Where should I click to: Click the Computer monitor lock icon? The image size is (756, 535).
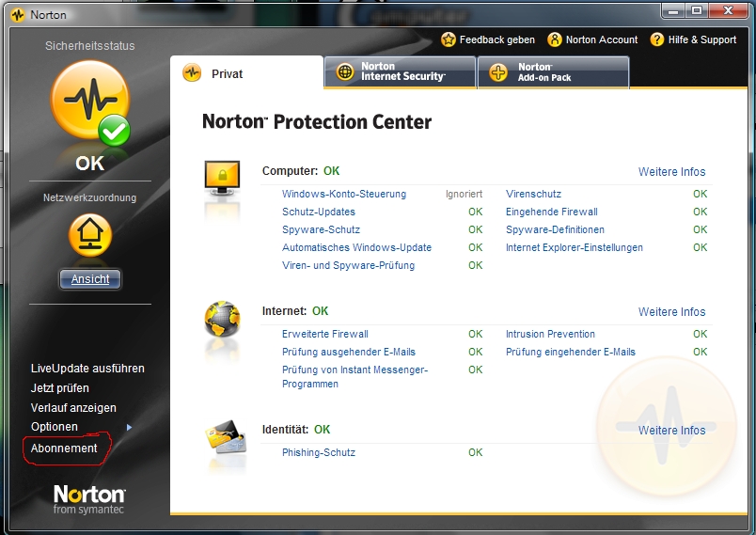pos(222,178)
